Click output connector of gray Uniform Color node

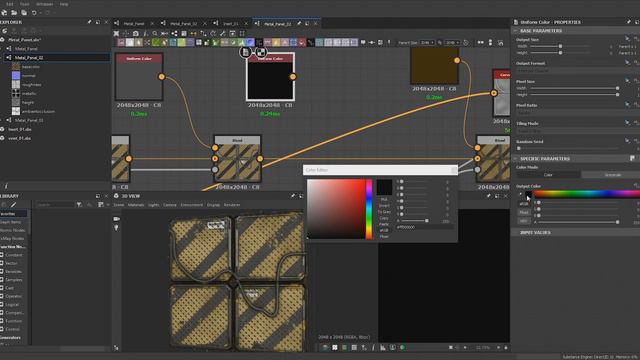(x=162, y=77)
